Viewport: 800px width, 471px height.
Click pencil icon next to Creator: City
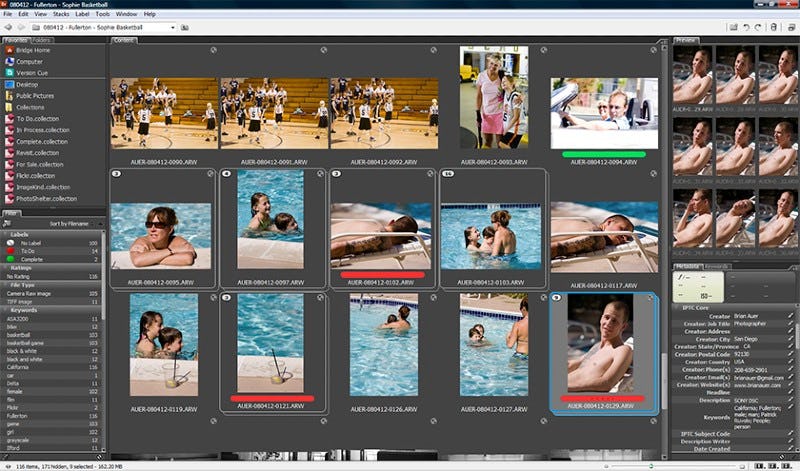[790, 339]
